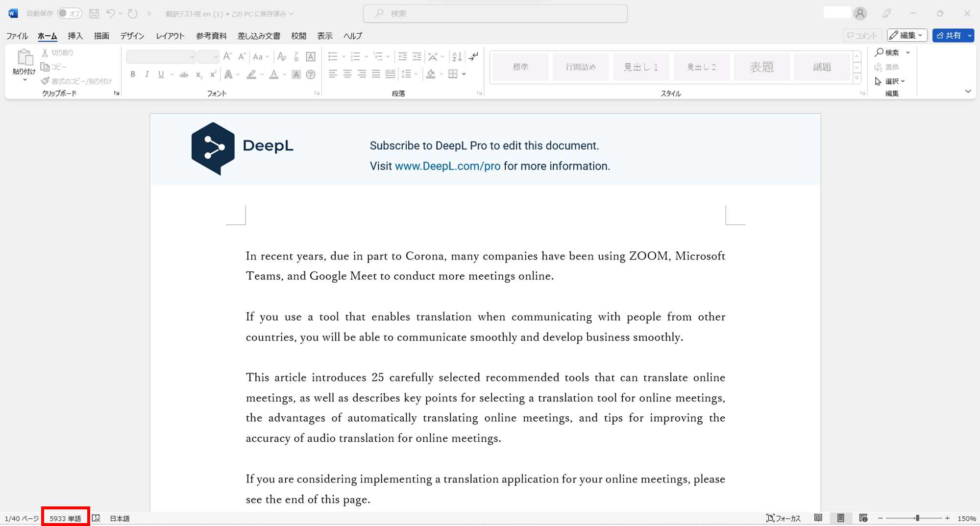Justify paragraph alignment icon
This screenshot has height=526, width=980.
376,74
